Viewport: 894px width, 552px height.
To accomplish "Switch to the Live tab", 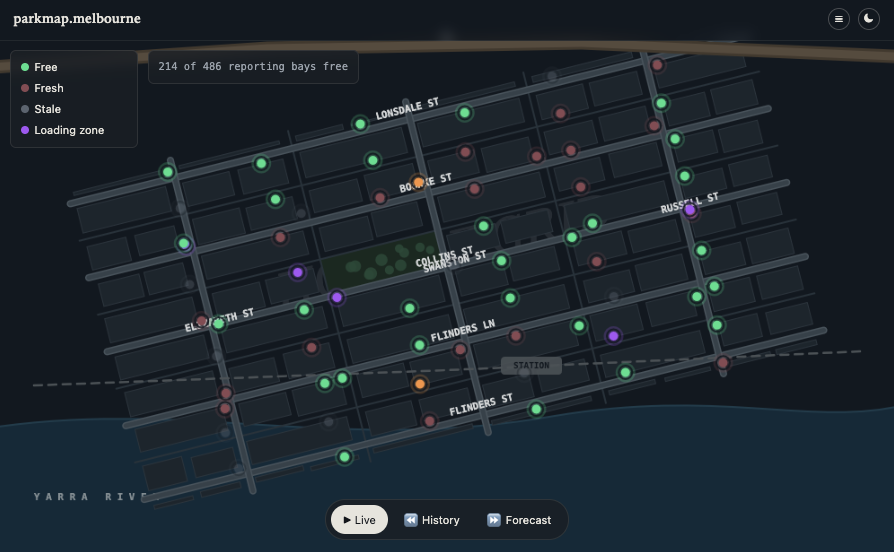I will (x=359, y=519).
